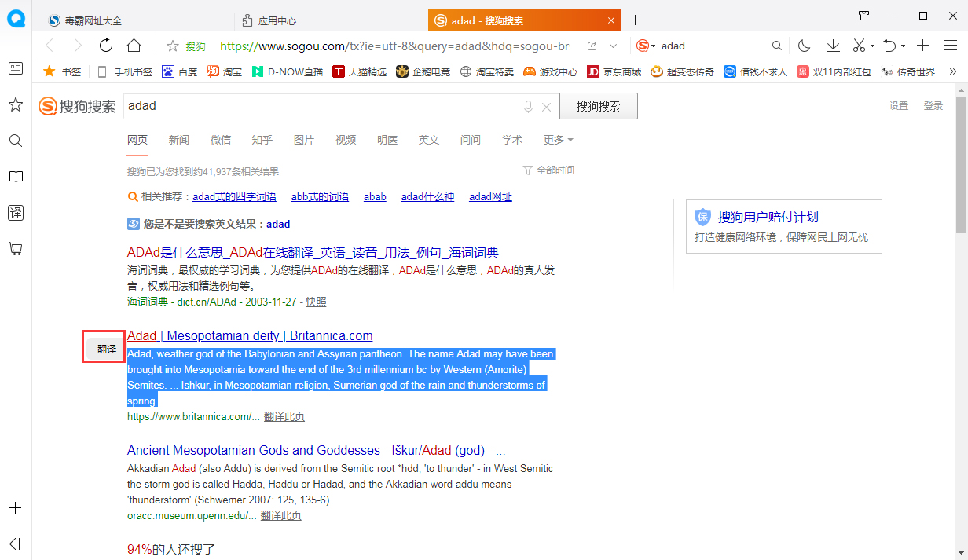Open 搜狗用户赔付计划 link
The height and width of the screenshot is (560, 968).
[x=768, y=217]
